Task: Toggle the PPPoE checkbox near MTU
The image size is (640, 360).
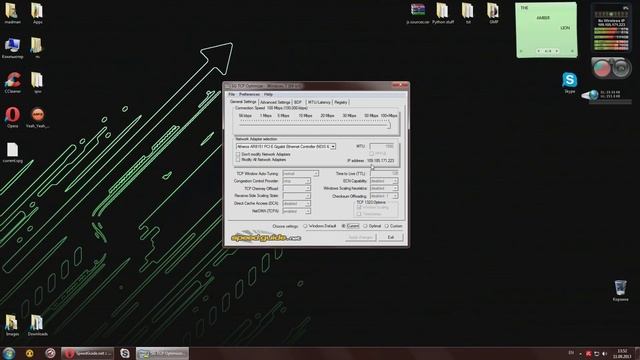Action: (x=371, y=153)
